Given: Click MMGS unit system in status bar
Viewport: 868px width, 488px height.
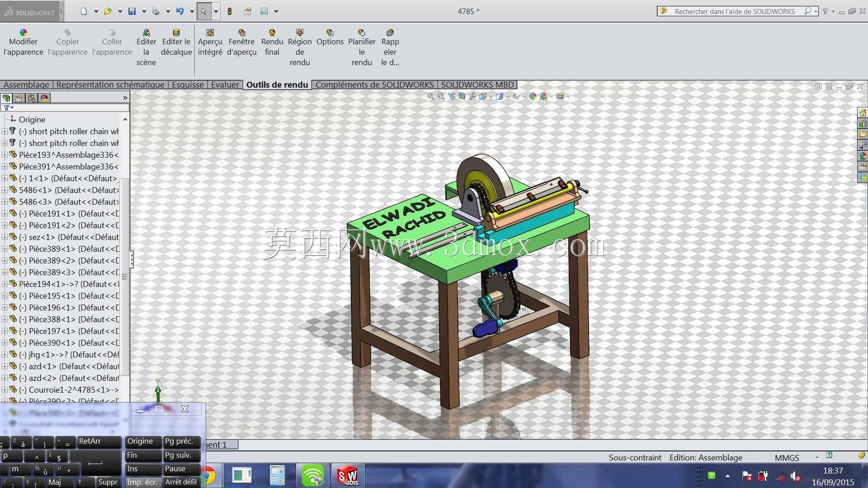Looking at the screenshot, I should coord(787,458).
